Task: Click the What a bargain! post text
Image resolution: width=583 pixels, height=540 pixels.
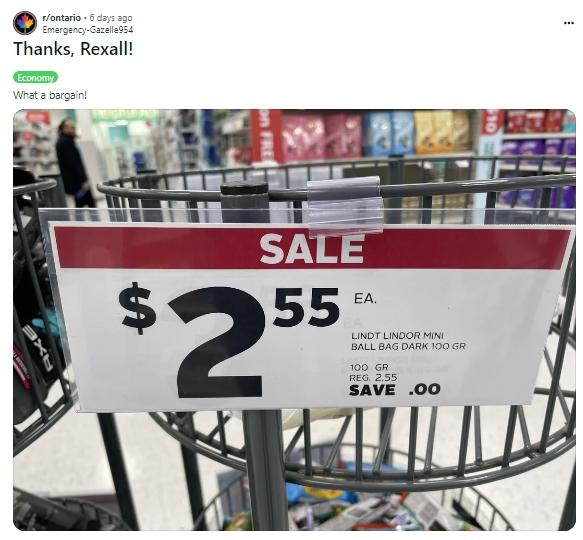Action: tap(50, 95)
